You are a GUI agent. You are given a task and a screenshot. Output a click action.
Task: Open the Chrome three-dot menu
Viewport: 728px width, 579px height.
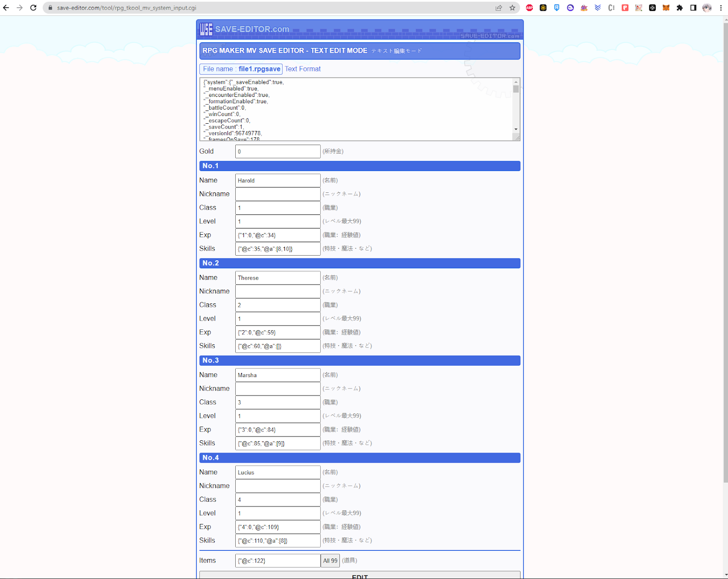[721, 8]
